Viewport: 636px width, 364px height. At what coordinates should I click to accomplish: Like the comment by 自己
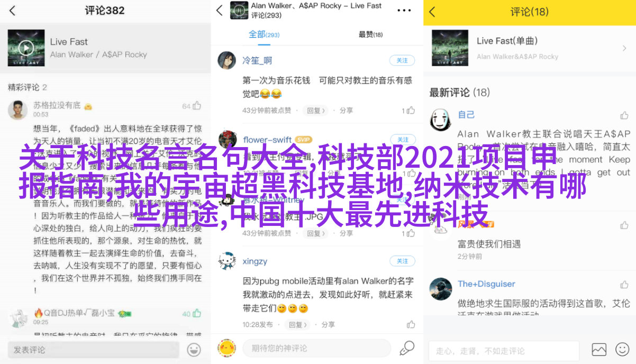(624, 115)
